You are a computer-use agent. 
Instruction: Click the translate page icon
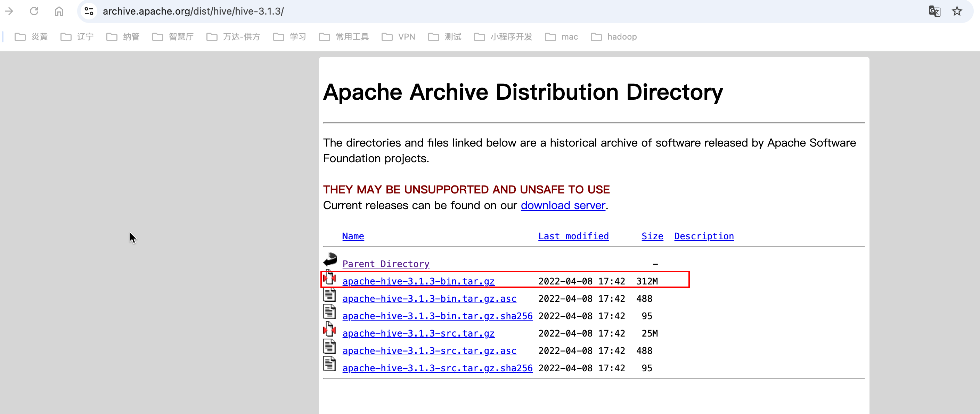point(934,11)
